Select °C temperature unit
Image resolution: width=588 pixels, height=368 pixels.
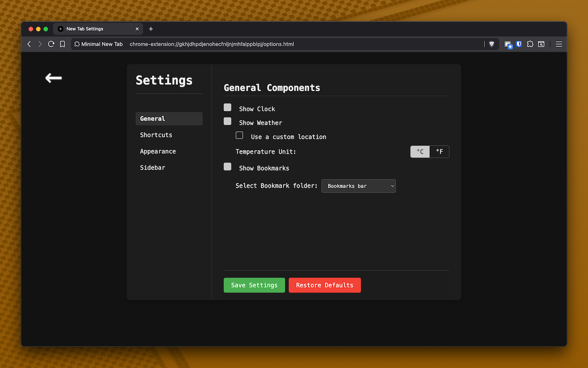click(x=420, y=152)
